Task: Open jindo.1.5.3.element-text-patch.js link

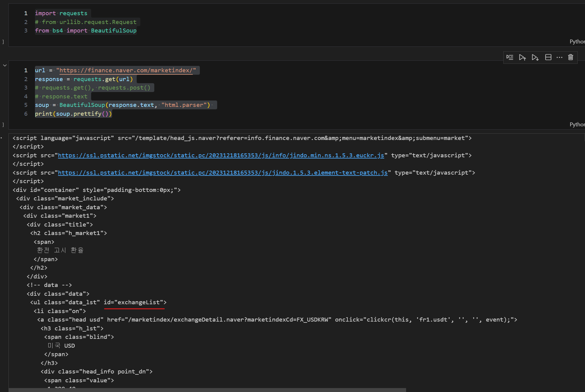Action: click(x=223, y=173)
